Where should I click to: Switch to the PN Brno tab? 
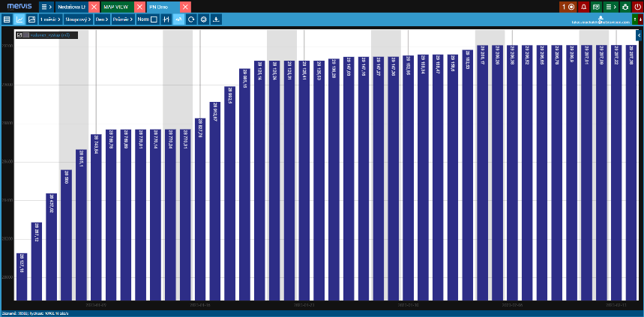tap(158, 6)
